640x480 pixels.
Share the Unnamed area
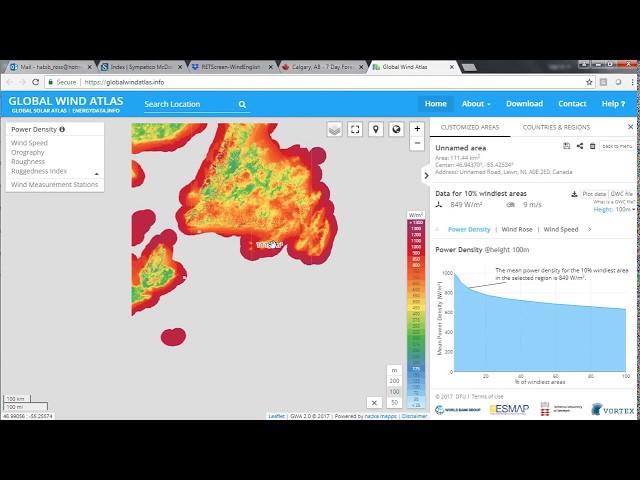coord(580,146)
